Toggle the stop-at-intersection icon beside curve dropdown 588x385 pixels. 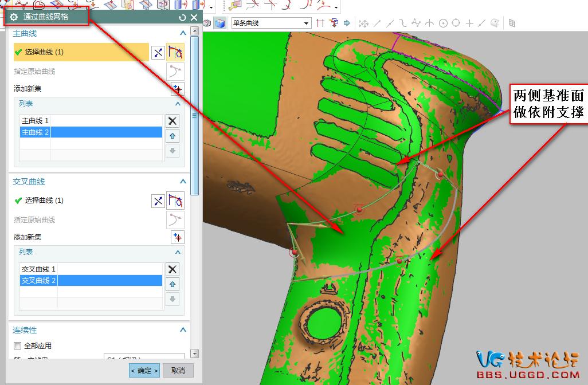320,23
